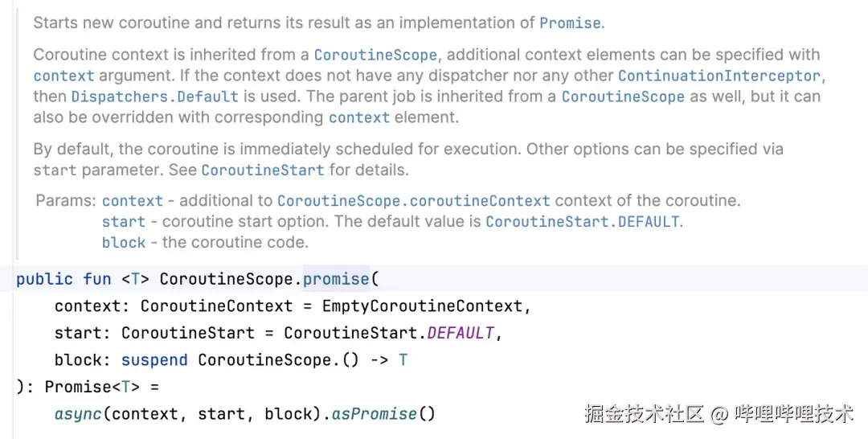The height and width of the screenshot is (439, 868).
Task: Click the suspend keyword in the block parameter
Action: click(154, 360)
